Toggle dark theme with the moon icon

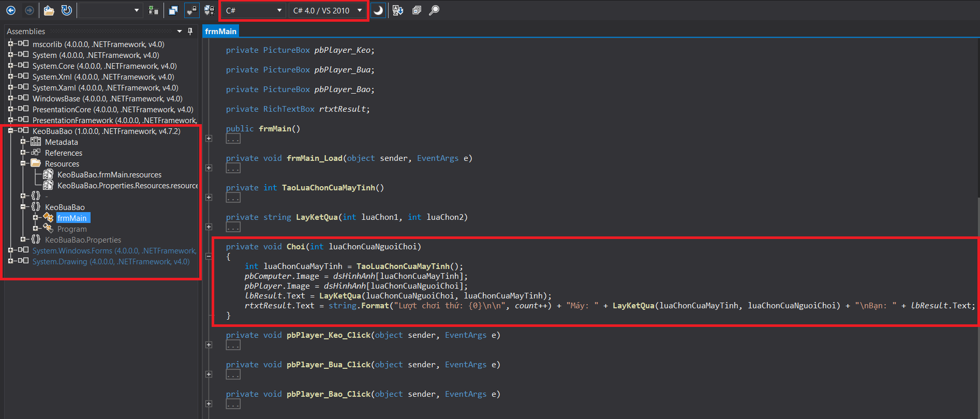click(378, 10)
